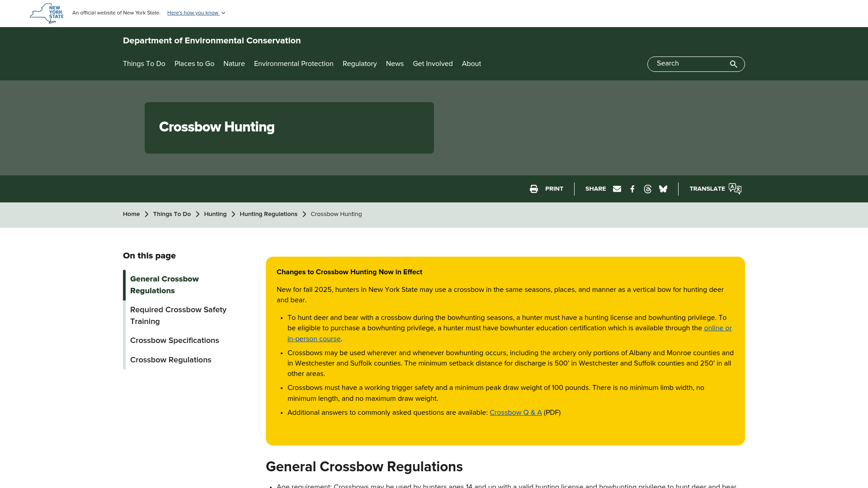The width and height of the screenshot is (868, 488).
Task: Open the Get Involved menu
Action: click(x=433, y=64)
